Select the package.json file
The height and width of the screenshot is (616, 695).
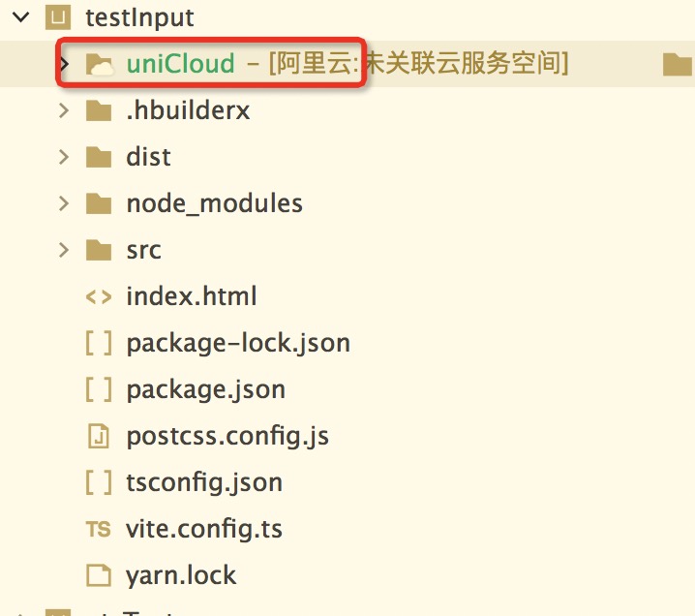coord(205,389)
